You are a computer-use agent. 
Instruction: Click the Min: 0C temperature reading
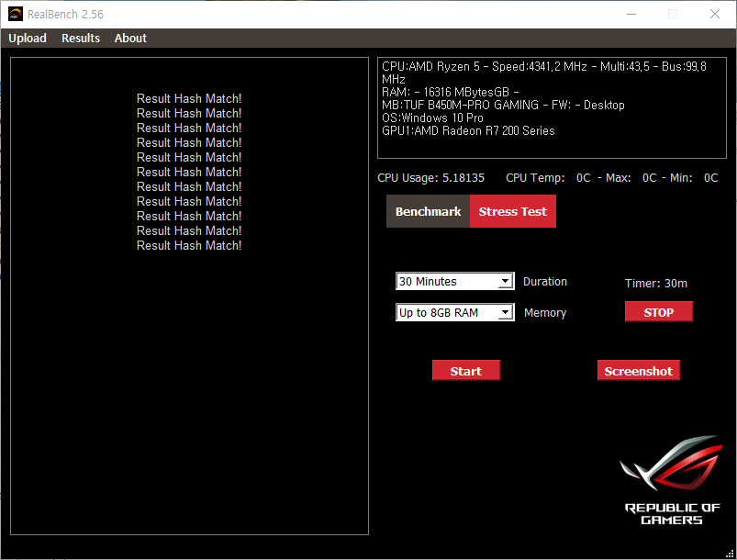point(694,178)
